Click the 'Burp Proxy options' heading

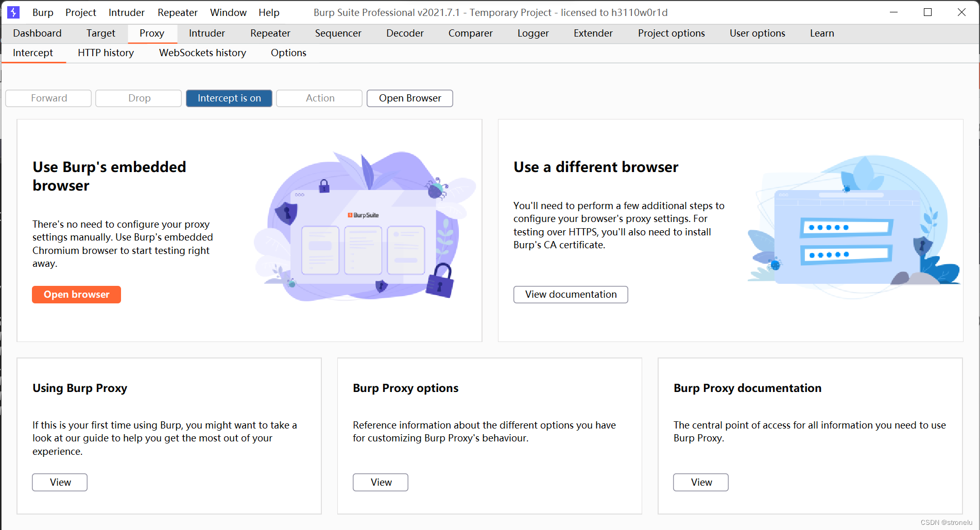[x=406, y=388]
